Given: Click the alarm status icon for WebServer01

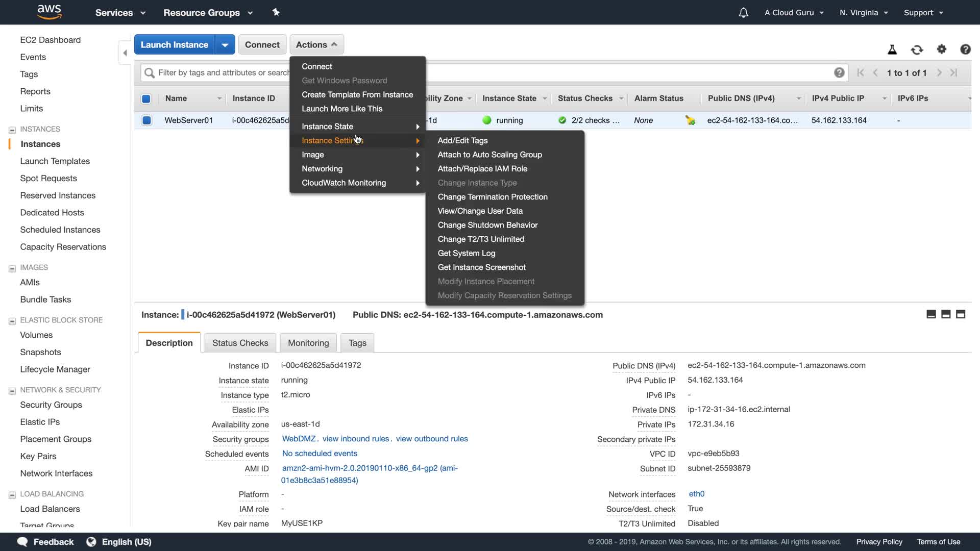Looking at the screenshot, I should [690, 120].
